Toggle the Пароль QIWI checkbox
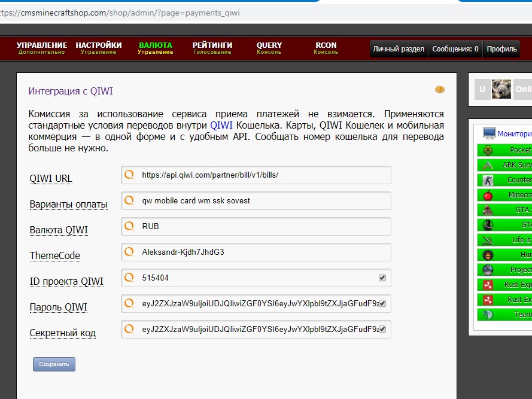Image resolution: width=532 pixels, height=399 pixels. tap(382, 303)
